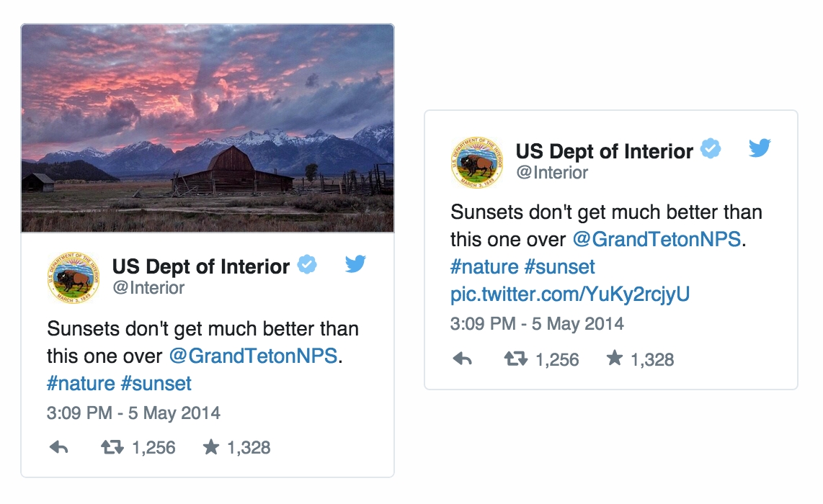Open pic.twitter.com/YuKy2rcjyU link
823x504 pixels.
pos(570,294)
